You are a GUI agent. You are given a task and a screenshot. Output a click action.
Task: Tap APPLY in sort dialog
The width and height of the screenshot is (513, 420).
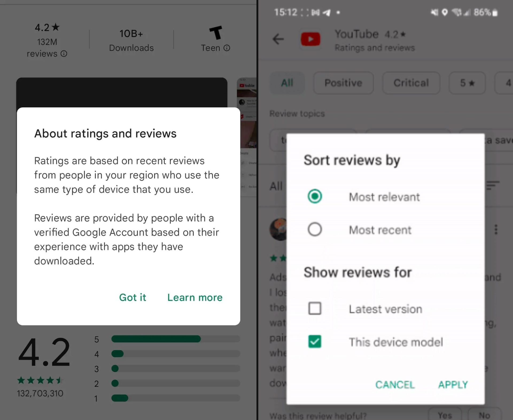pos(453,385)
